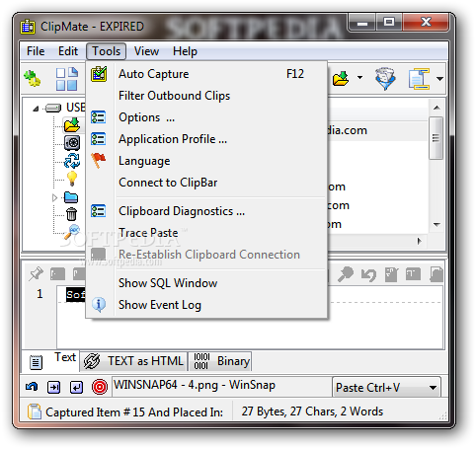476x449 pixels.
Task: Switch to the TEXT as HTML tab
Action: 133,361
